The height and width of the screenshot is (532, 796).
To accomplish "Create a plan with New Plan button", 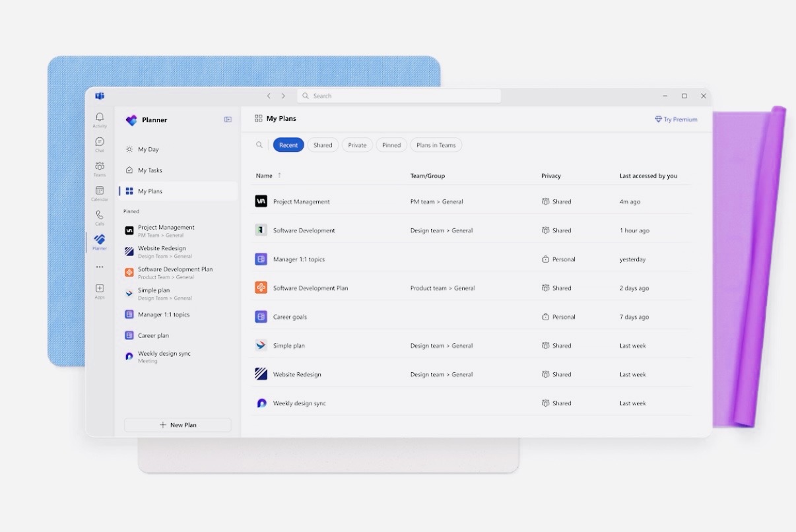I will coord(178,425).
